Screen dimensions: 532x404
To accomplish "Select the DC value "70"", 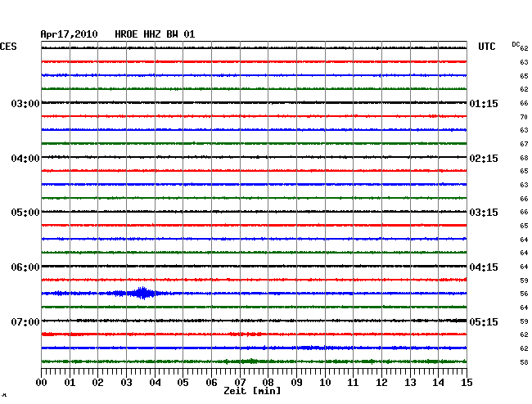I will [x=524, y=117].
